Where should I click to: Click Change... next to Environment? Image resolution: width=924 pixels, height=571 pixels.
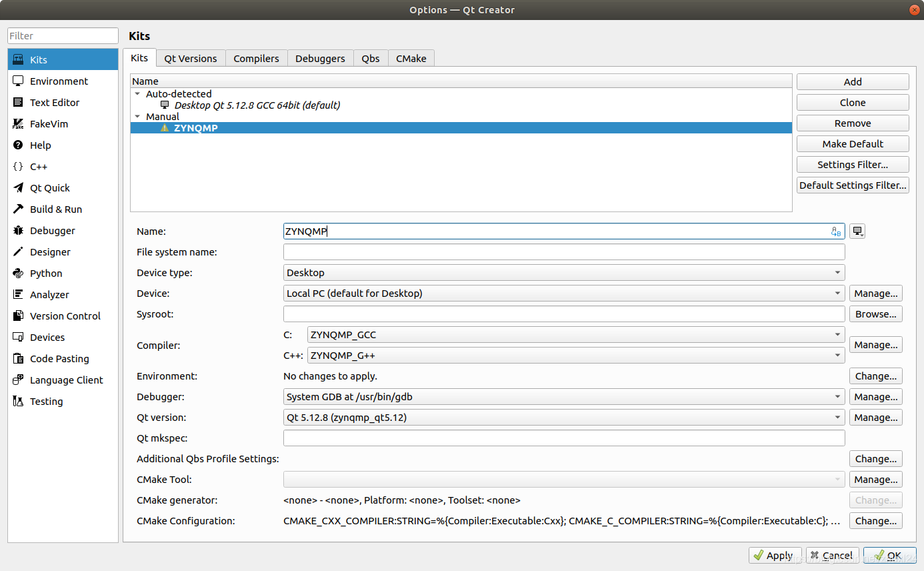[x=876, y=376]
